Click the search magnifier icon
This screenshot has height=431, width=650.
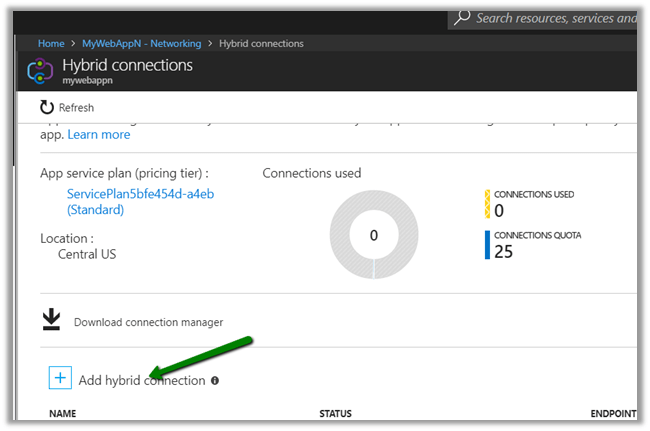tap(462, 17)
